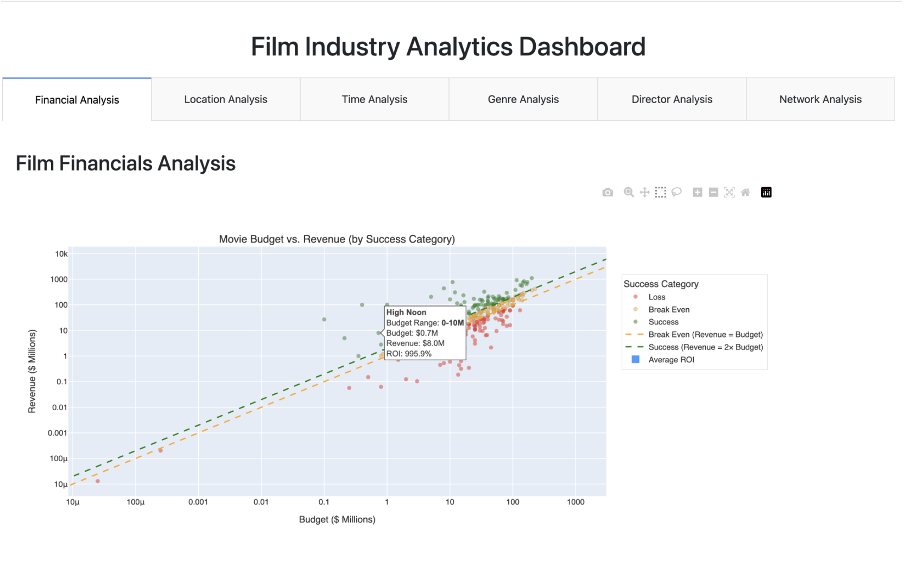Toggle the Success (Revenue = 2× Budget) line
Viewport: 924px width, 561px height.
706,347
